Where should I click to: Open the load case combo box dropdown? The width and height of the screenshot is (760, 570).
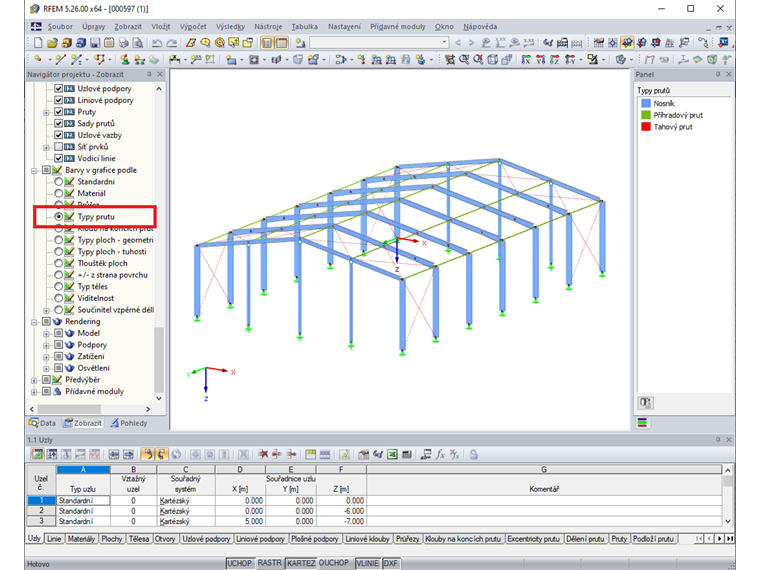(x=444, y=43)
